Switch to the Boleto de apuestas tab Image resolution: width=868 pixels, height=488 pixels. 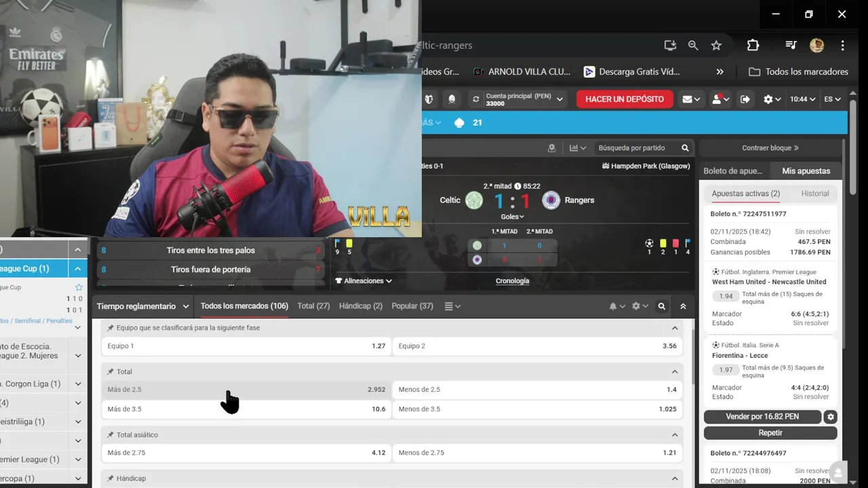[x=732, y=171]
